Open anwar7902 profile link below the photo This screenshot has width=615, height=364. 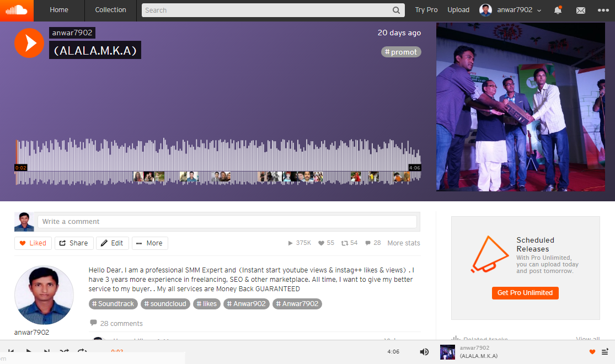tap(31, 332)
